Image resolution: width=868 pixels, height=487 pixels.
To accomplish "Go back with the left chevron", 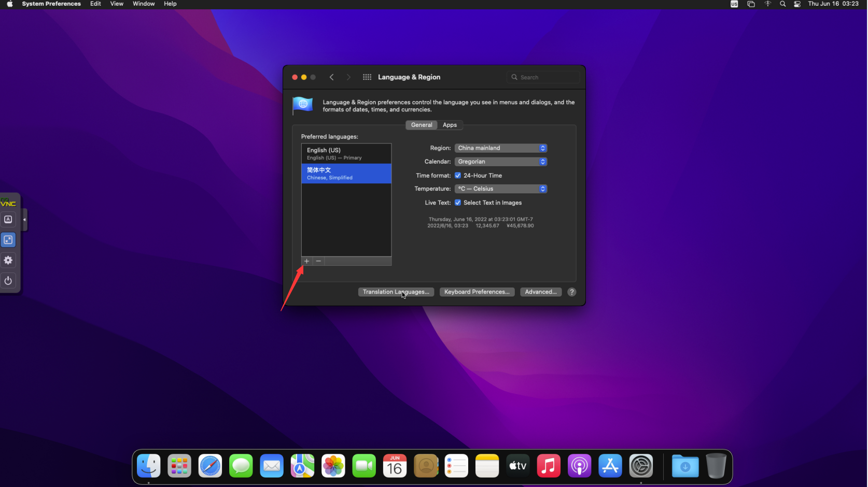I will (x=332, y=77).
